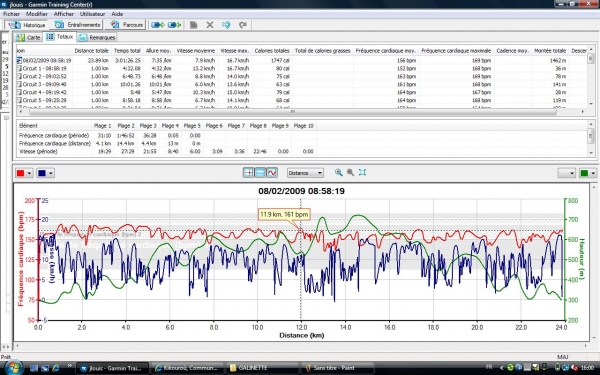Click the fit graph to window icon

tap(362, 173)
